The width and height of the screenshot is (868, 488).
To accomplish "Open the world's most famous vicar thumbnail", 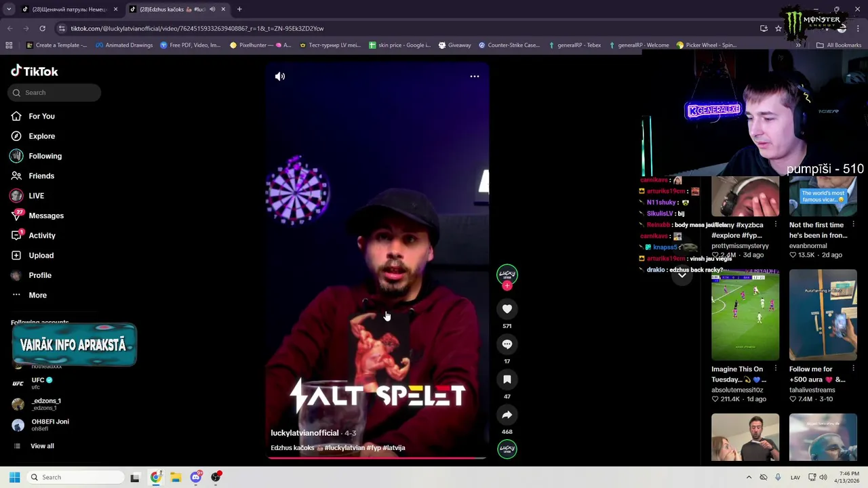I will 823,197.
